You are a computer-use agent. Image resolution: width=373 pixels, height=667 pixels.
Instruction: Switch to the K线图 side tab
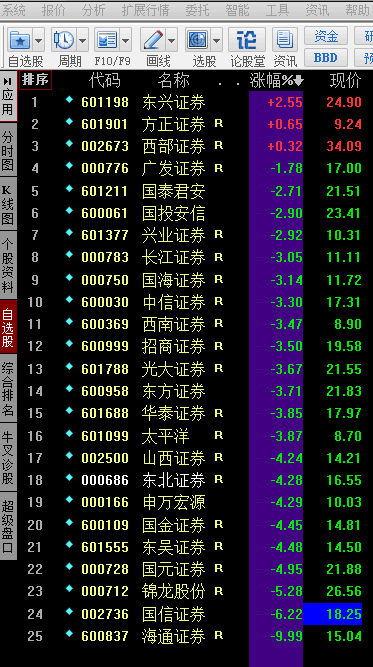[x=8, y=204]
